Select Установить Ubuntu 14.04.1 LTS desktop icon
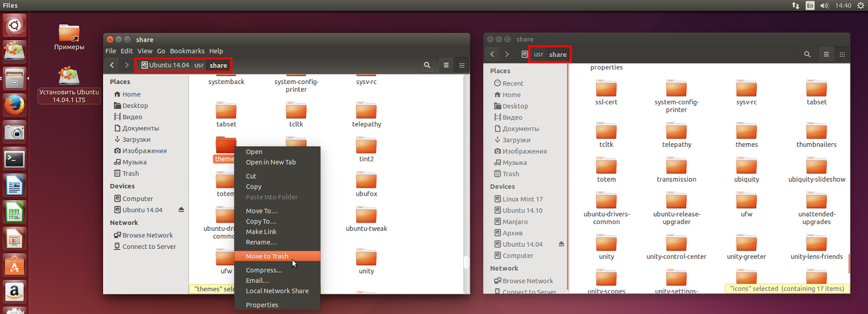Viewport: 868px width, 314px height. (69, 85)
